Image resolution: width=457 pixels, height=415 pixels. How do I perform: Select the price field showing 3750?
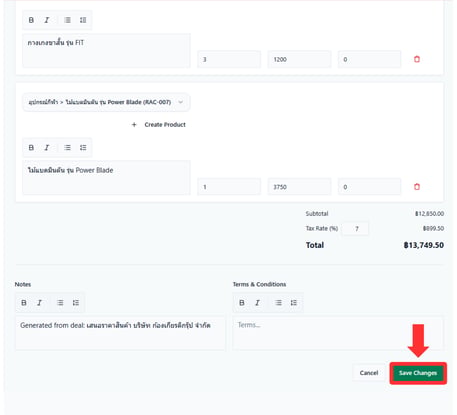[299, 187]
